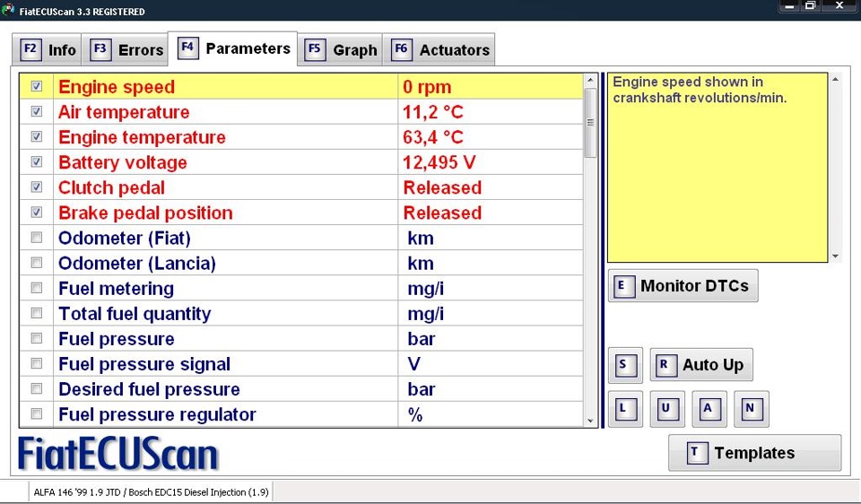Click the U shortcut button
Screen dimensions: 861x504
(x=667, y=408)
